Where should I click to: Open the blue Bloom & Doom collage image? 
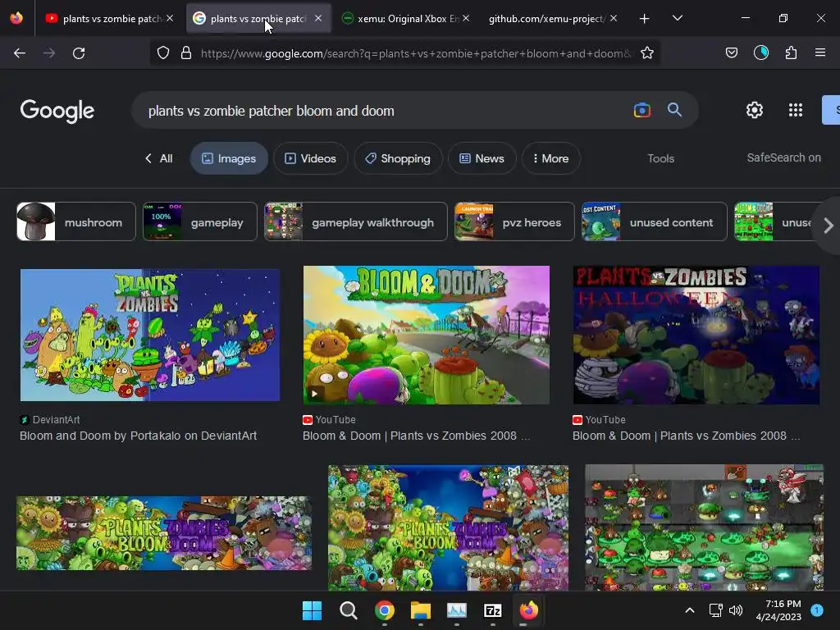449,527
